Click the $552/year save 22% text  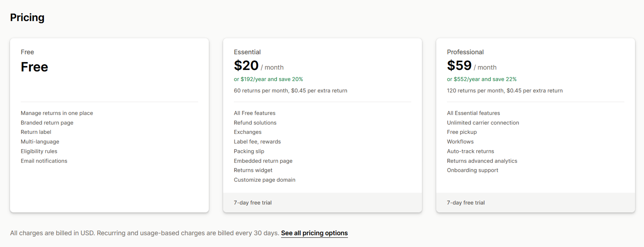pyautogui.click(x=481, y=79)
